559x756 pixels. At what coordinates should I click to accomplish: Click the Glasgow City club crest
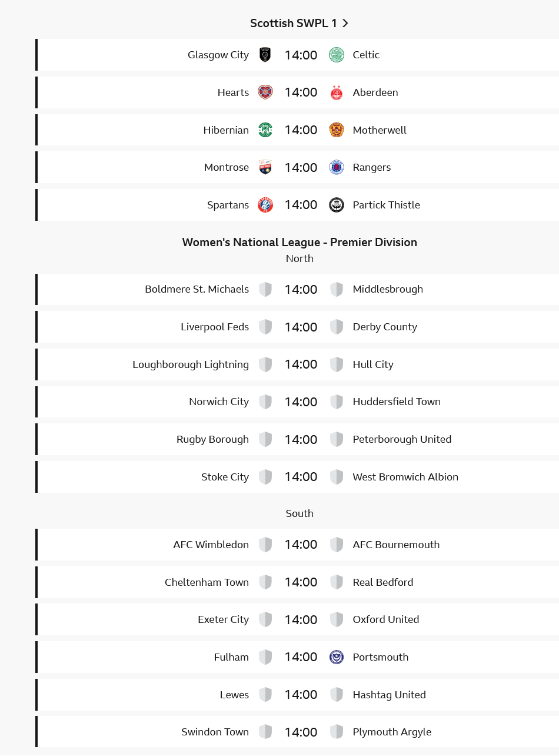click(265, 55)
